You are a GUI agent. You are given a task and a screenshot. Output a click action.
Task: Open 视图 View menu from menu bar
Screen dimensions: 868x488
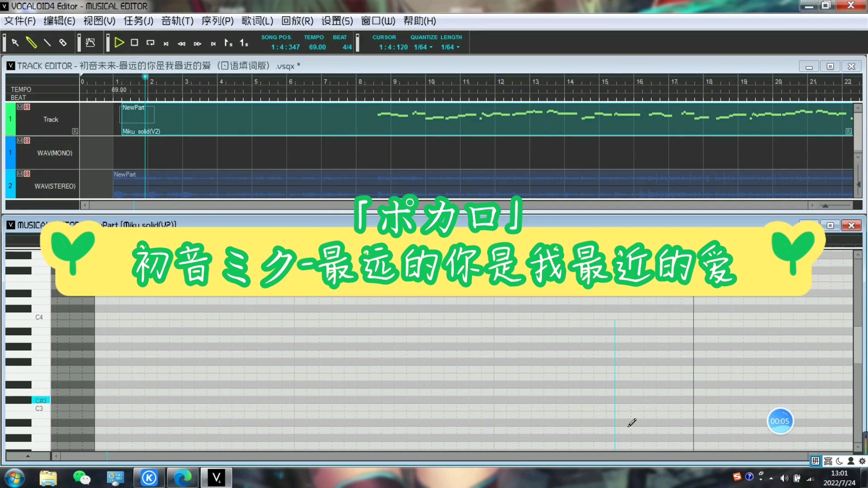[98, 21]
